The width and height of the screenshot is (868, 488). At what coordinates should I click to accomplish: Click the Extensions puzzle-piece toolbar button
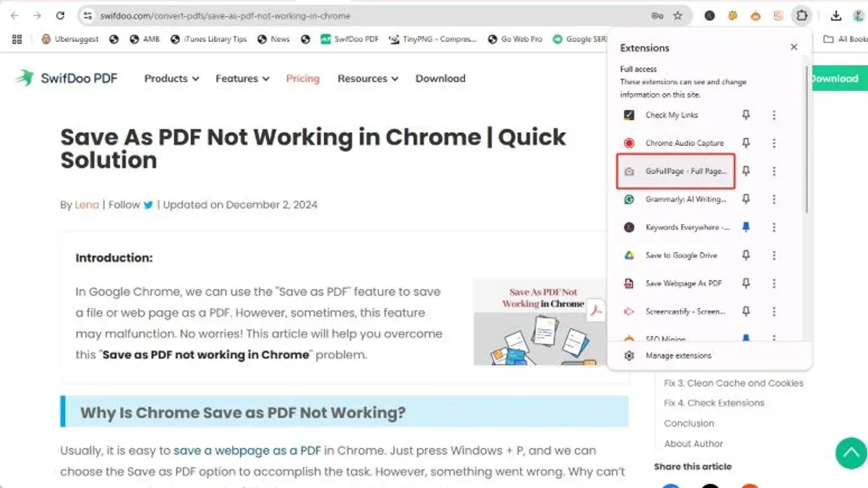click(801, 15)
